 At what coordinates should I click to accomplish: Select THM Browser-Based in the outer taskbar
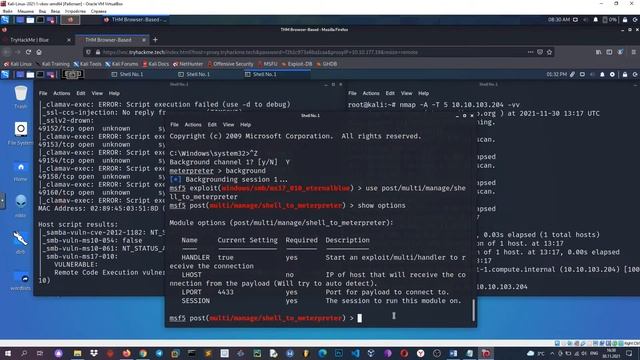click(136, 20)
